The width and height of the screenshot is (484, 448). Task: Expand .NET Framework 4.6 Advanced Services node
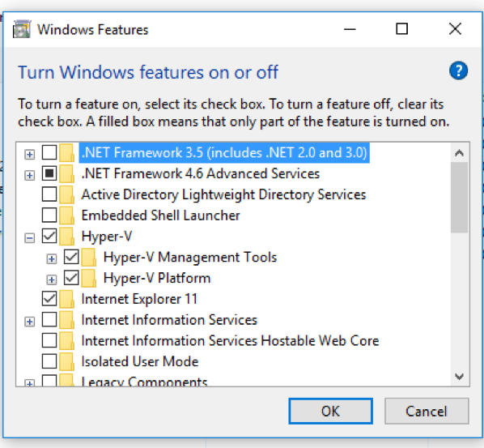[30, 175]
